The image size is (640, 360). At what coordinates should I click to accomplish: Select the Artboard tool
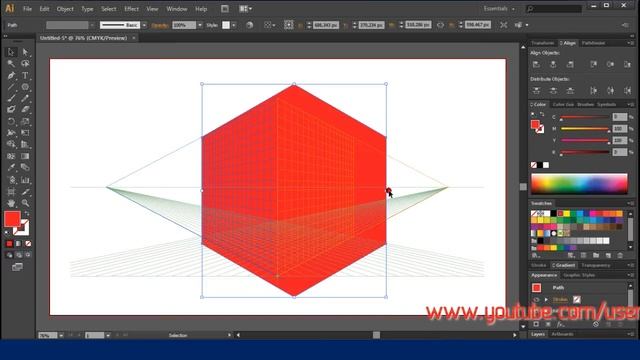[x=11, y=191]
